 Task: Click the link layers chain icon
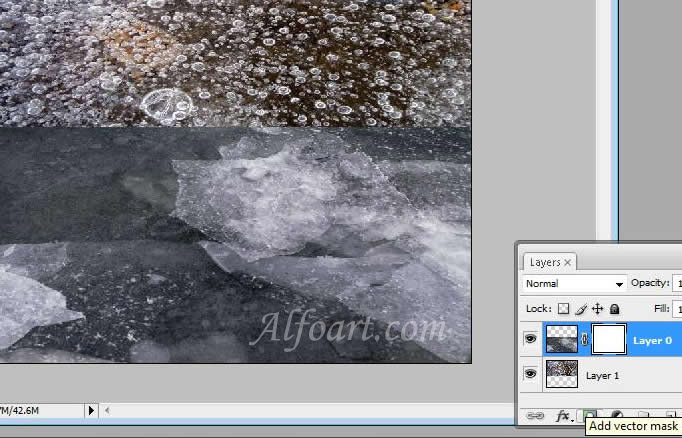pyautogui.click(x=535, y=415)
